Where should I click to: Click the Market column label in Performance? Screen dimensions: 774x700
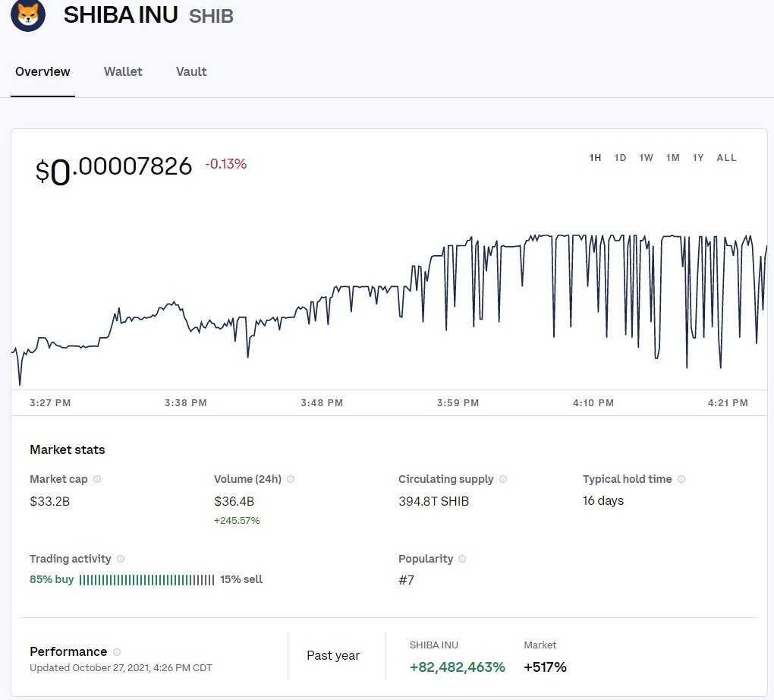(x=540, y=645)
